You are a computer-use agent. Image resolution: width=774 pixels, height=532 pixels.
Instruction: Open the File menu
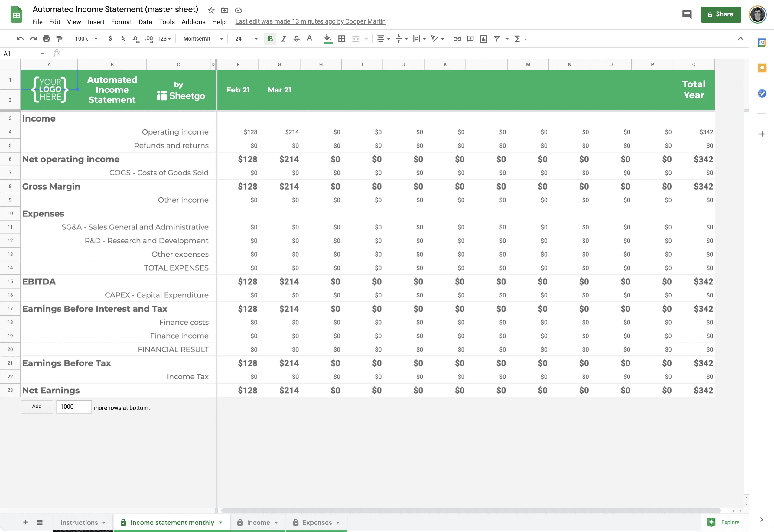pos(37,21)
